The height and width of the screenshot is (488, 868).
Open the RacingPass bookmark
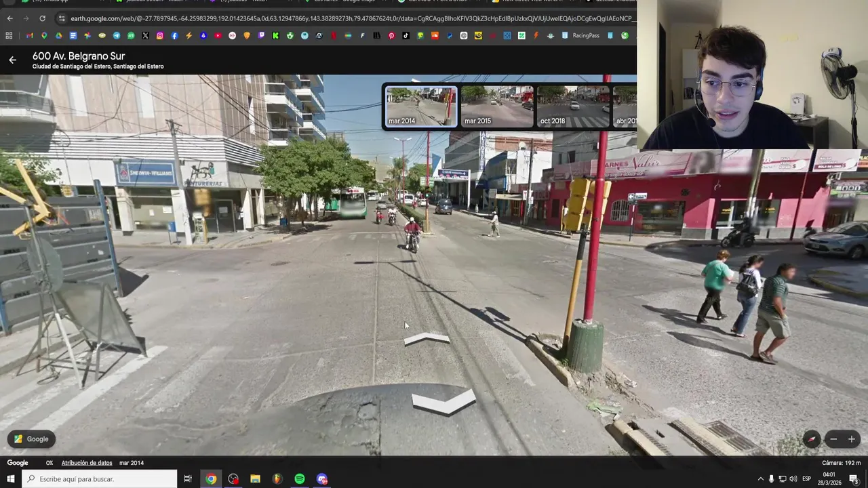click(x=580, y=35)
